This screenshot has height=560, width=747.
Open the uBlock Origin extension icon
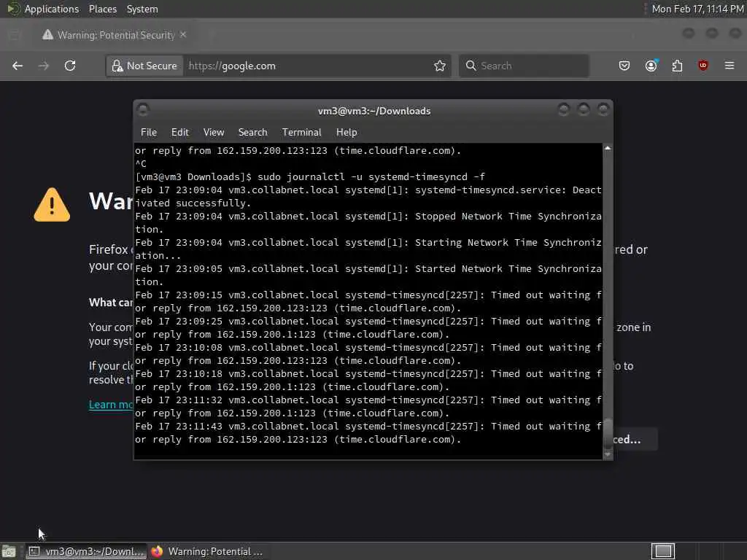click(x=703, y=66)
